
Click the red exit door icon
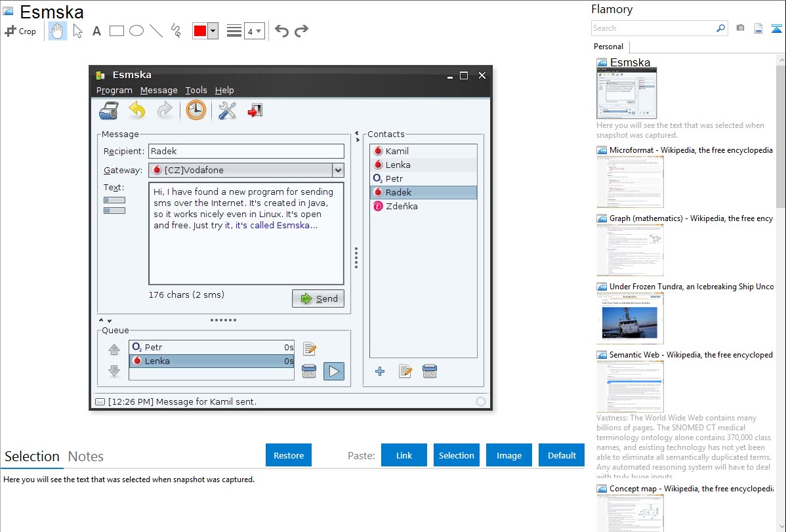(255, 110)
